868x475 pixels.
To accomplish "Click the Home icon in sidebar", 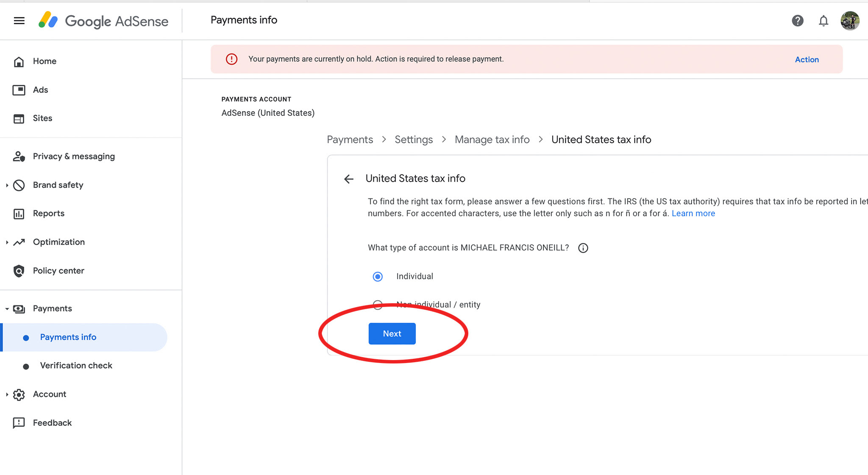I will coord(19,61).
